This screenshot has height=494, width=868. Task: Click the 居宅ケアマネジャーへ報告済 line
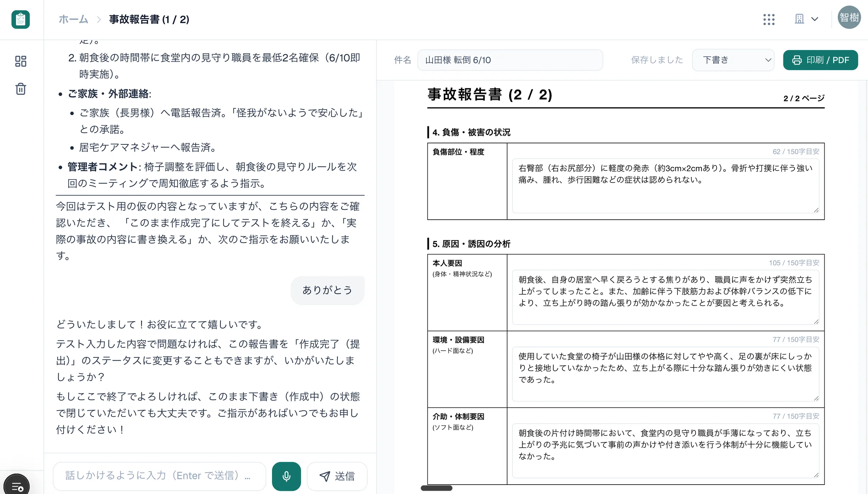(x=149, y=148)
